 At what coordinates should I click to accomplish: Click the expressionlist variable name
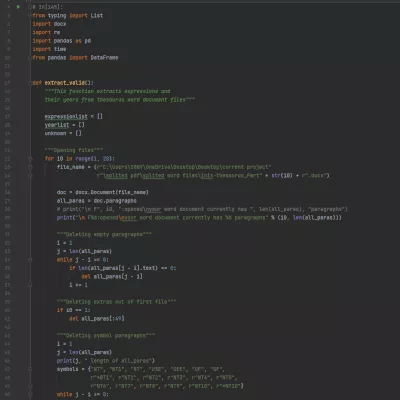pyautogui.click(x=66, y=116)
